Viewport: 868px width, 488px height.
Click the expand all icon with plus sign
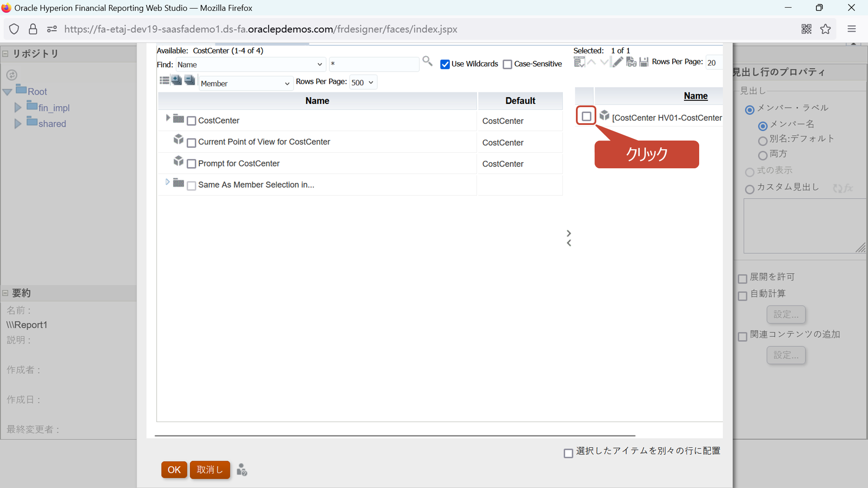[x=177, y=80]
